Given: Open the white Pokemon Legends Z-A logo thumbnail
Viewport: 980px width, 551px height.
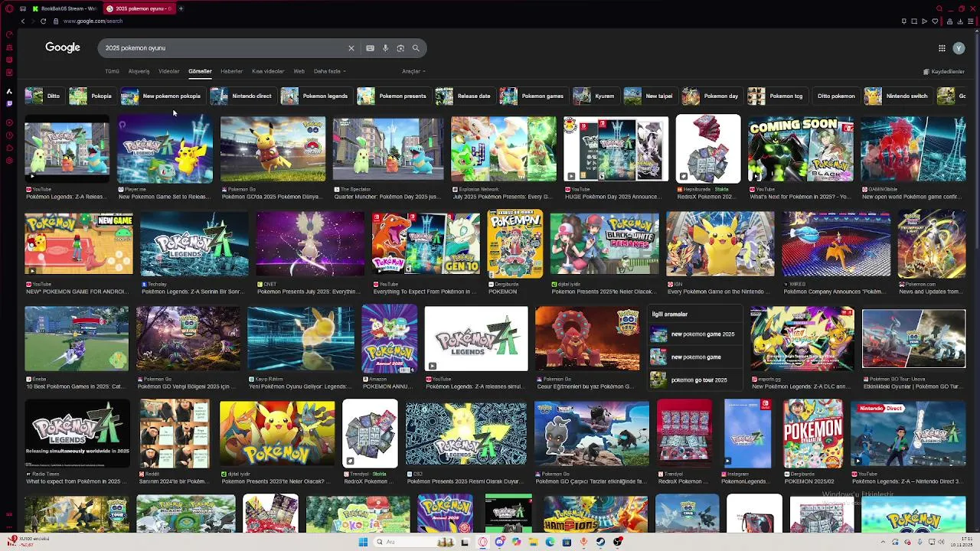Looking at the screenshot, I should tap(476, 339).
